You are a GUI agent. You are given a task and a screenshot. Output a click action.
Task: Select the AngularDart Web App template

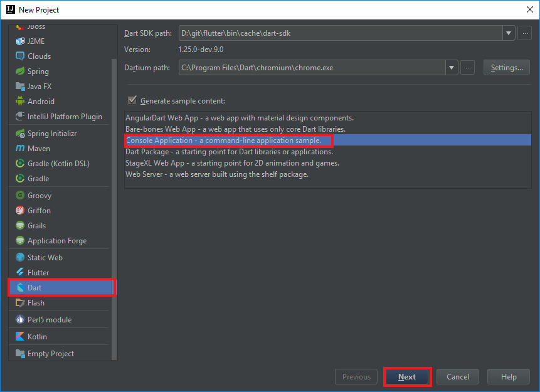pyautogui.click(x=240, y=118)
